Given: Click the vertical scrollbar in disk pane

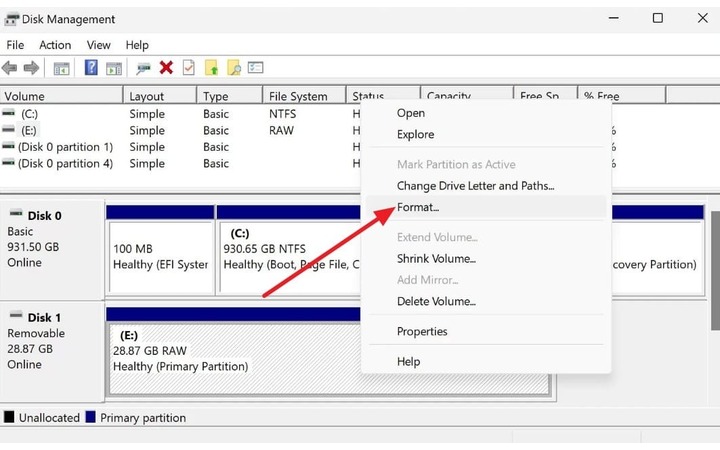Looking at the screenshot, I should 715,270.
